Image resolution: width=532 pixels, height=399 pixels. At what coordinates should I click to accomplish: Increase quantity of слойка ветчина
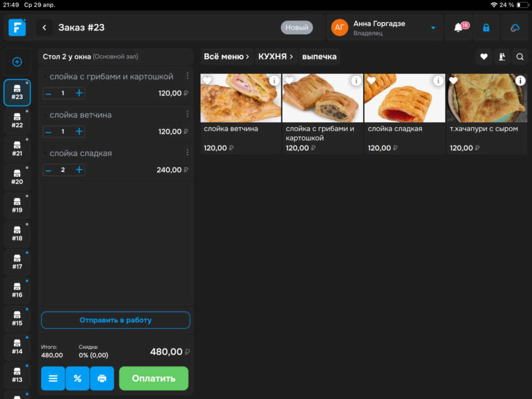[x=79, y=131]
